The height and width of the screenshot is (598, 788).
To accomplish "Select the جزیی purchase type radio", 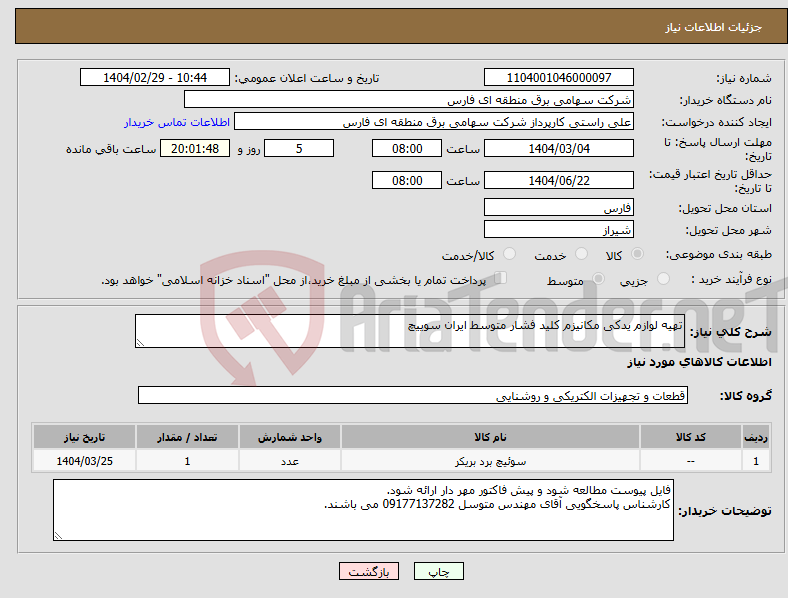I will [x=663, y=278].
